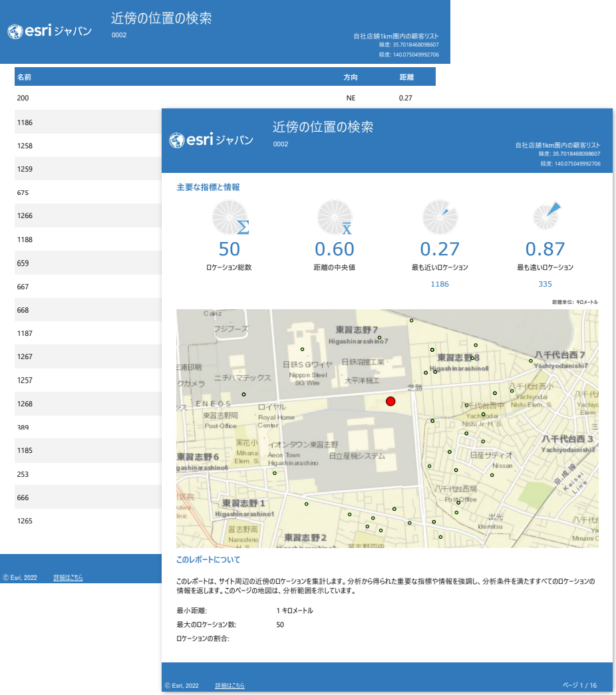The image size is (616, 695).
Task: Select table row named 668
Action: click(88, 310)
